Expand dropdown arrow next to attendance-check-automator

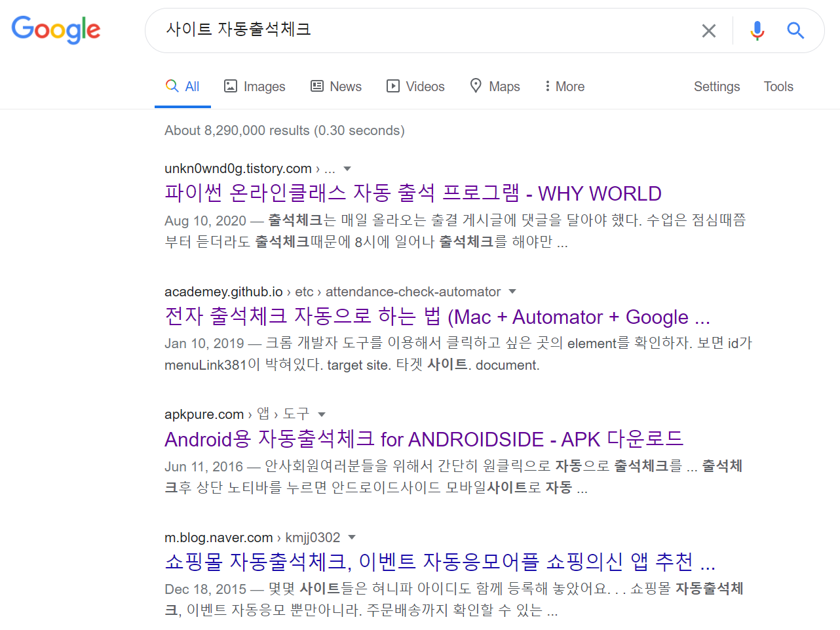click(x=512, y=292)
